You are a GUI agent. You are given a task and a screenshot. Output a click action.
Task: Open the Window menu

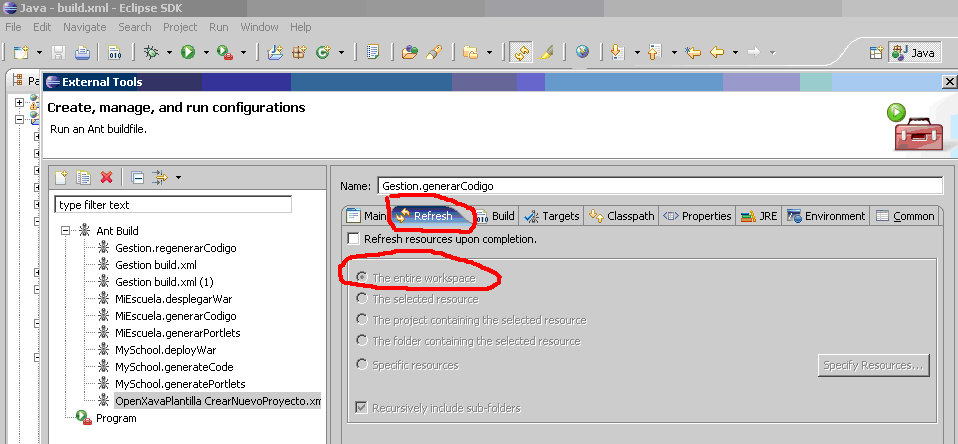pyautogui.click(x=259, y=27)
